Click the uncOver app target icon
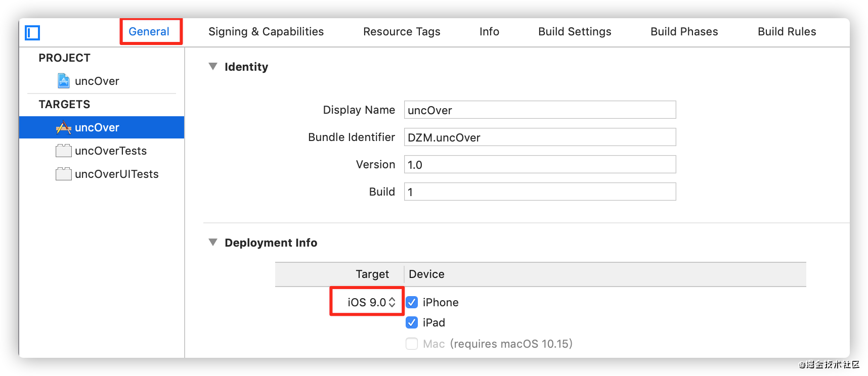Viewport: 868px width, 376px height. point(63,127)
